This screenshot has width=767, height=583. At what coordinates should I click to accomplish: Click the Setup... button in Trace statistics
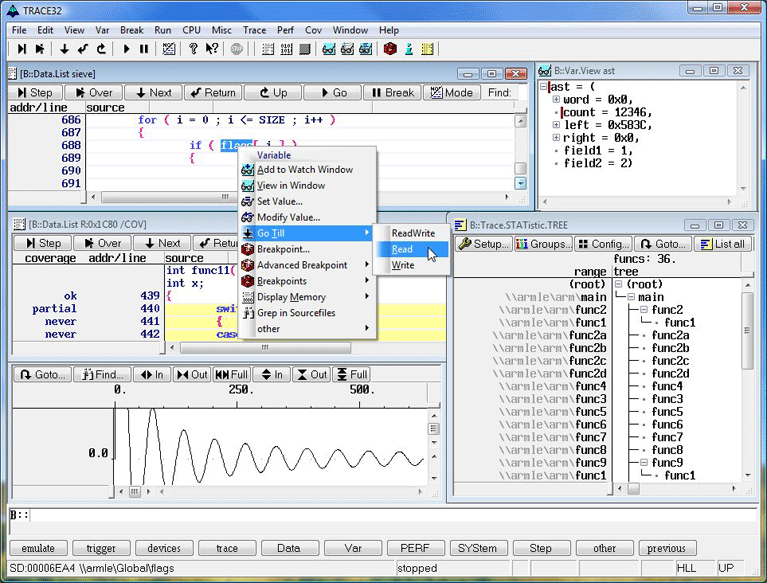[484, 244]
